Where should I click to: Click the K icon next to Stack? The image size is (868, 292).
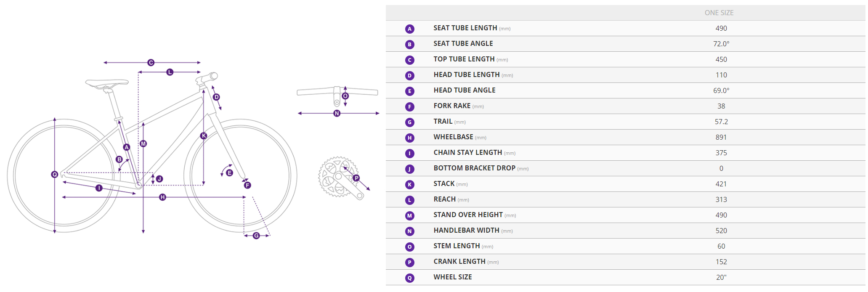point(409,184)
